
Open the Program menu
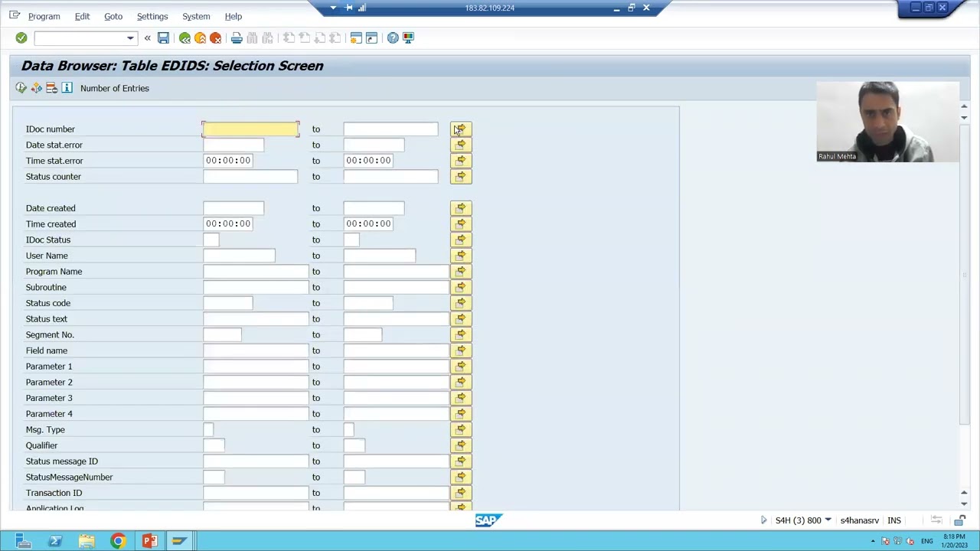click(44, 16)
